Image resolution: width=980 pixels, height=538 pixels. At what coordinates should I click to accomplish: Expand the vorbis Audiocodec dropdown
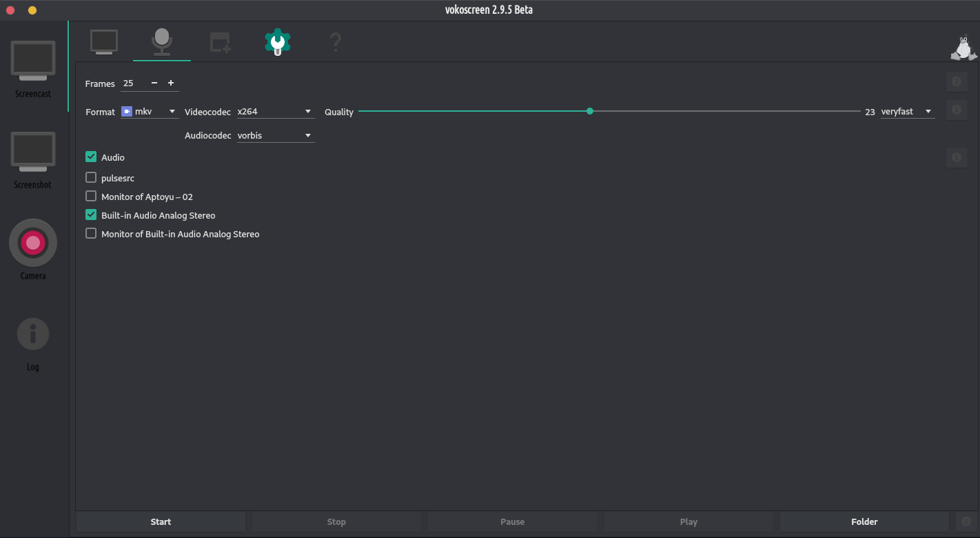point(276,136)
